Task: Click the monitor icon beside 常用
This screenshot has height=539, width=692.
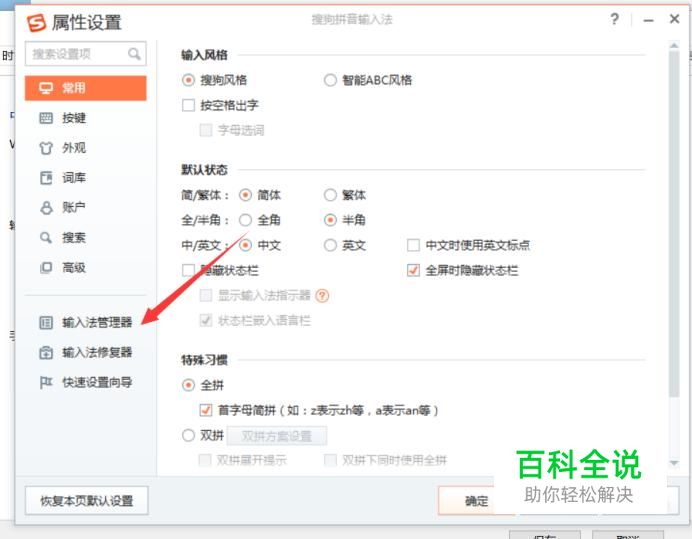Action: tap(46, 88)
